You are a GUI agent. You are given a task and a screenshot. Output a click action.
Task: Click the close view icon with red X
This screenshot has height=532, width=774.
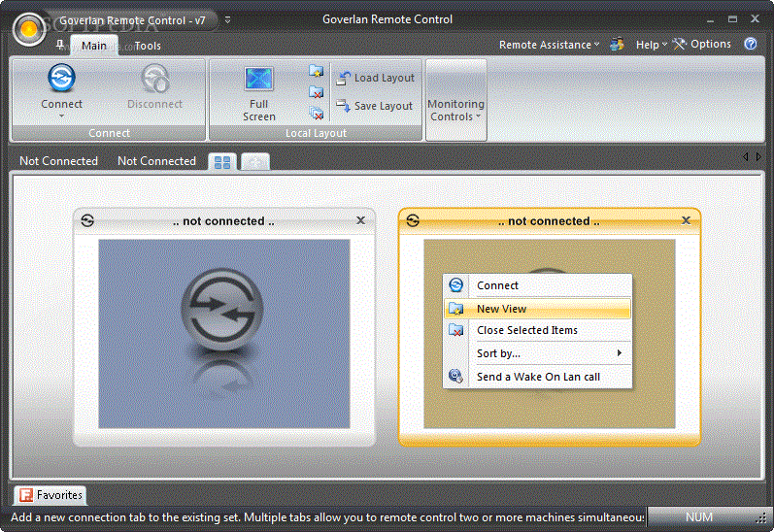point(316,92)
